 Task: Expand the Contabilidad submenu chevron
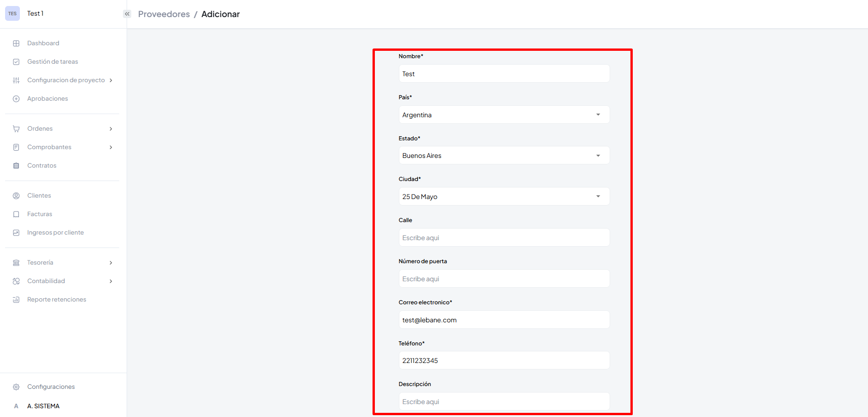[x=111, y=281]
